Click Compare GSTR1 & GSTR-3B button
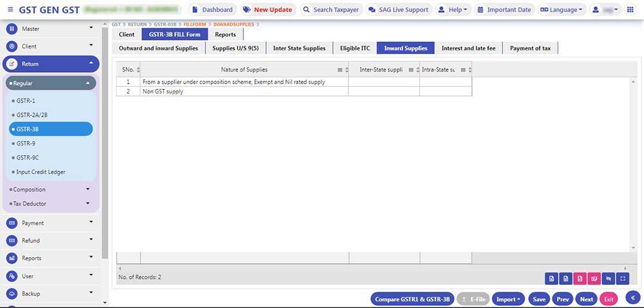 point(412,299)
